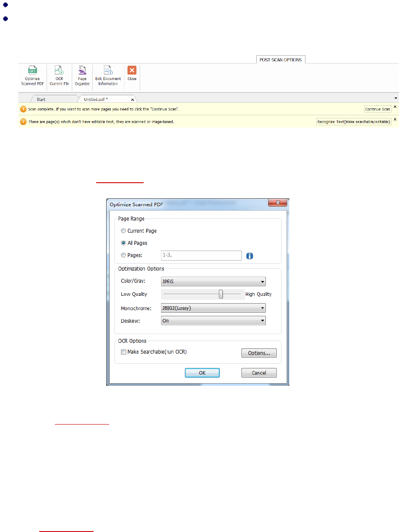This screenshot has width=399, height=532.
Task: Click the blue info icon beside Pages field
Action: click(250, 256)
